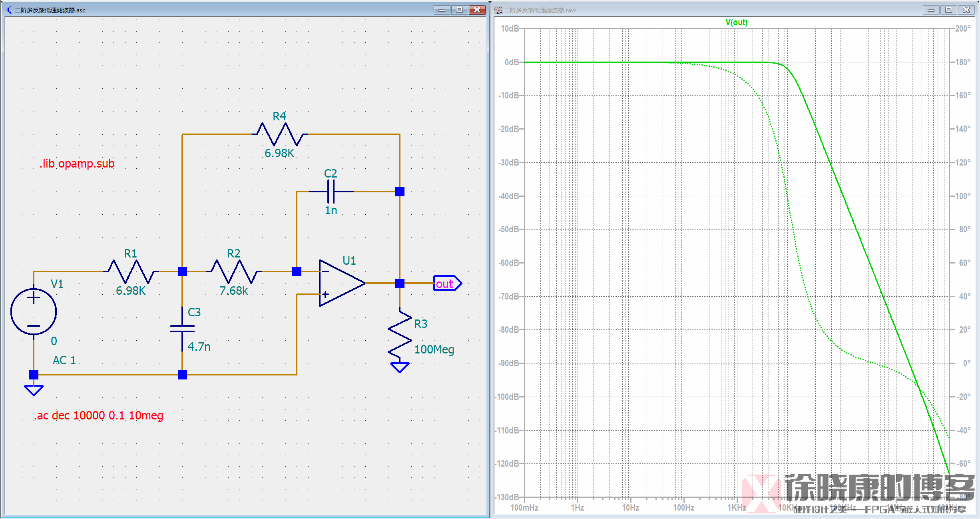Select the R4 feedback resistor symbol
This screenshot has height=519, width=980.
(x=279, y=134)
